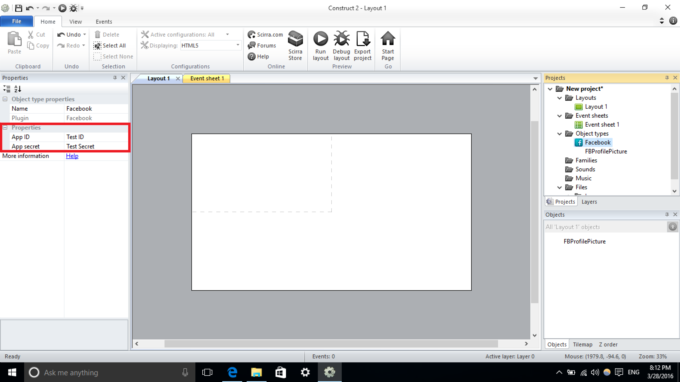Viewport: 680px width, 382px height.
Task: Click the categorized sort icon in Properties
Action: tap(7, 89)
